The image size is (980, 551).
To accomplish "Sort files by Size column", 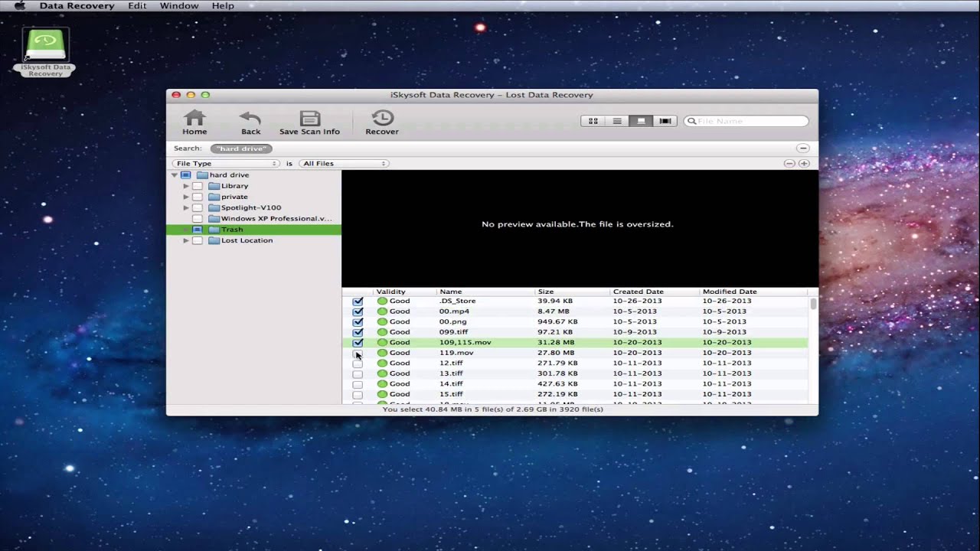I will tap(573, 292).
